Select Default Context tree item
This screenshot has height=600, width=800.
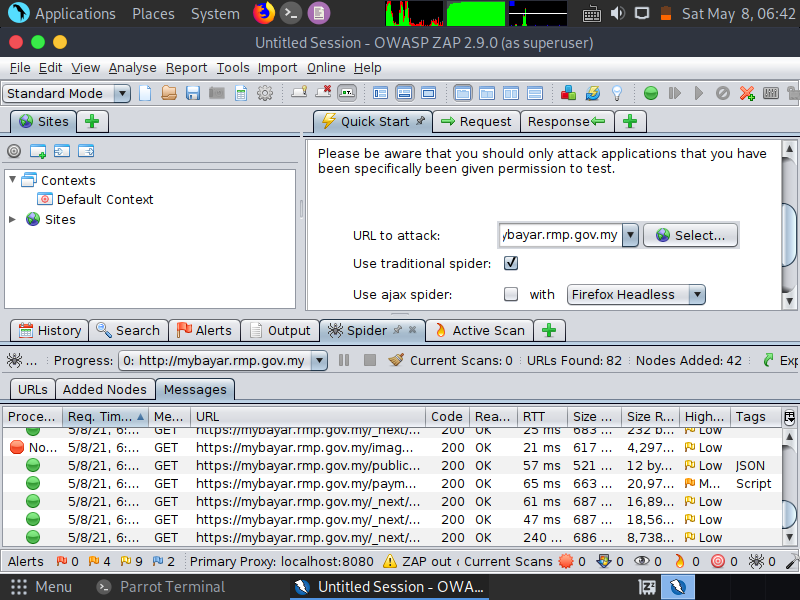[x=95, y=199]
